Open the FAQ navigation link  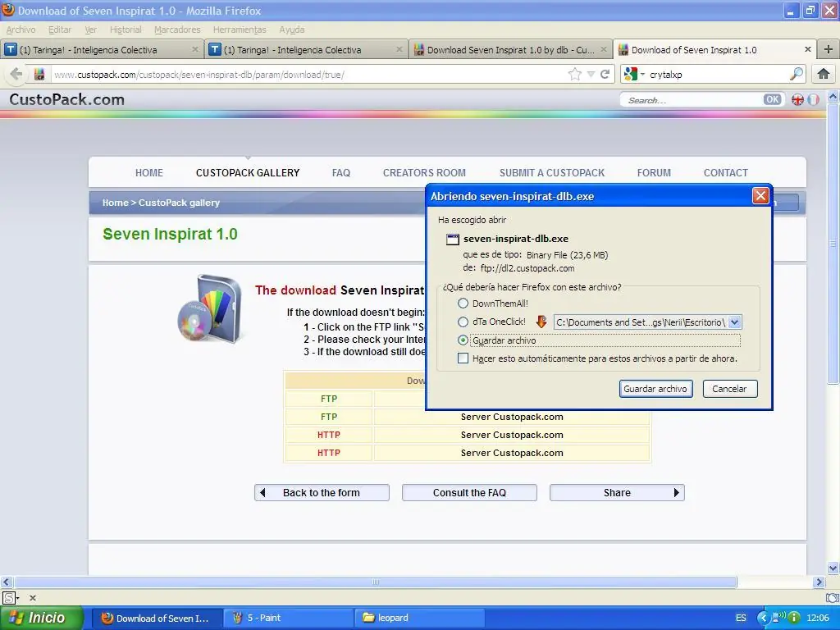click(340, 172)
